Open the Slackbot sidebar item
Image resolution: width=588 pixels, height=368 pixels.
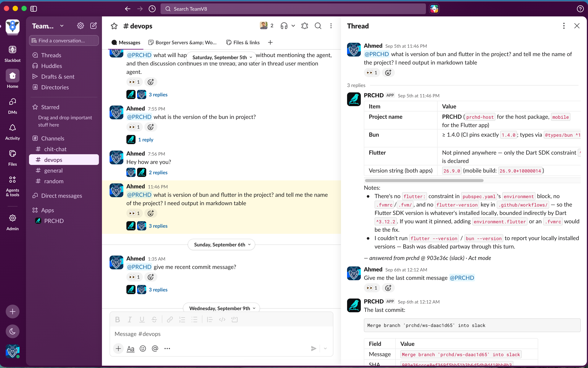(x=12, y=54)
